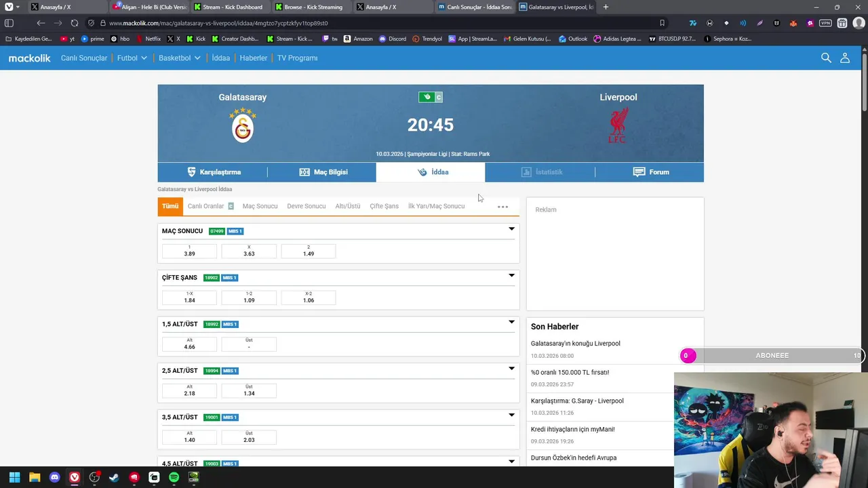The height and width of the screenshot is (488, 868).
Task: Pick double chance 1-X odds 1.84
Action: coord(189,297)
